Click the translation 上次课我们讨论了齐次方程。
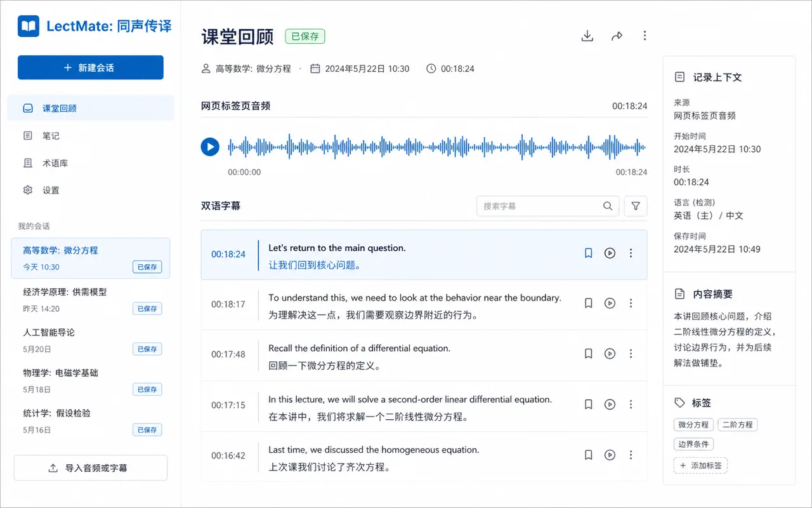 coord(329,467)
